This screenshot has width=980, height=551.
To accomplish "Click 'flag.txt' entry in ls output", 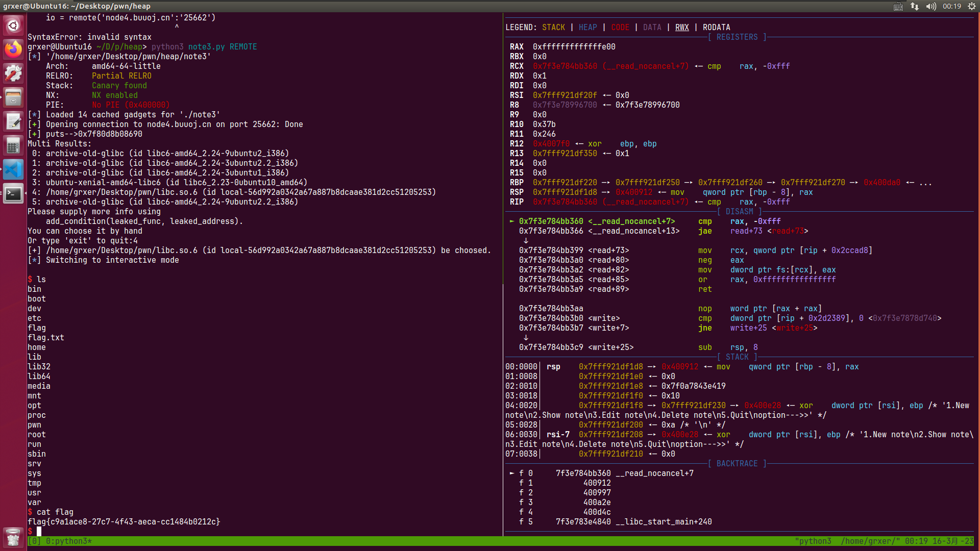I will (x=46, y=338).
